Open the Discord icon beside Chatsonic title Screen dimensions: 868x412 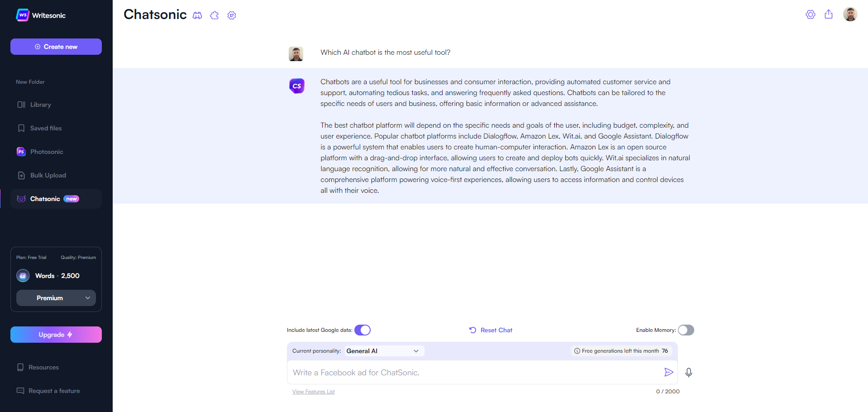click(x=197, y=15)
